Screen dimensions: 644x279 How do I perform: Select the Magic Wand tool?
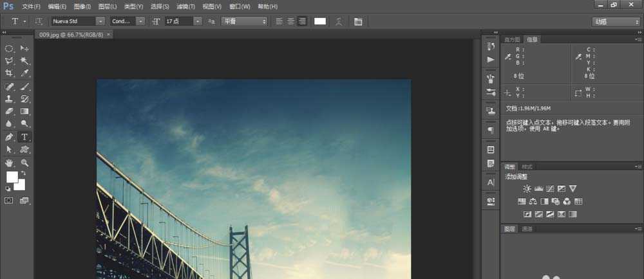click(x=24, y=61)
